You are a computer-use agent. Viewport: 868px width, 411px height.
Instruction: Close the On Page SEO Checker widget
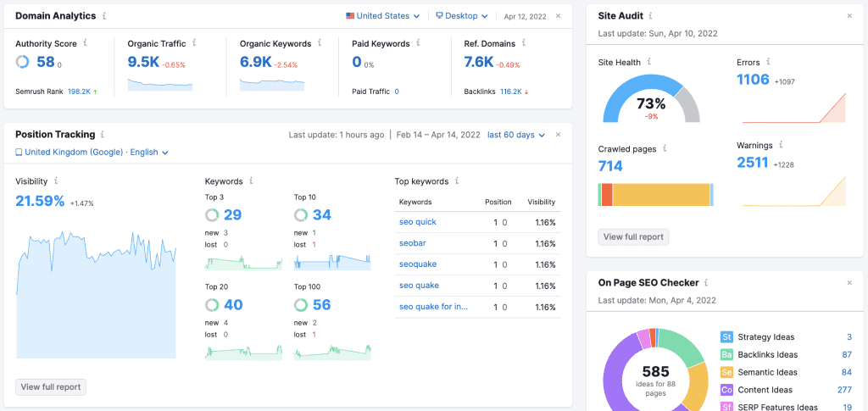pyautogui.click(x=849, y=283)
